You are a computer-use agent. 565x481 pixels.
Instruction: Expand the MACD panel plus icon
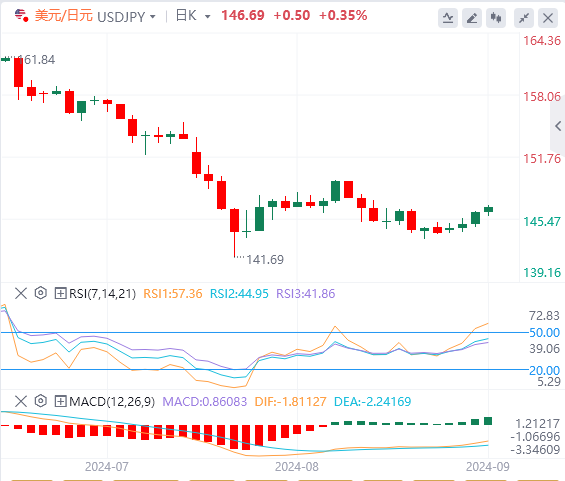tap(61, 401)
